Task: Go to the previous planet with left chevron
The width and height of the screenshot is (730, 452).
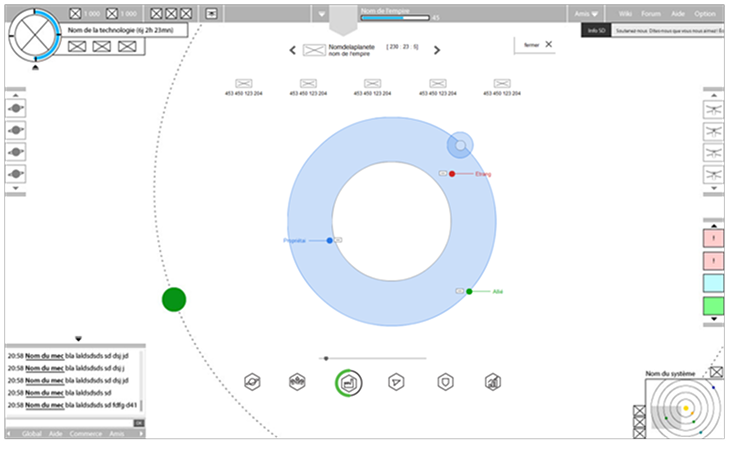Action: pos(292,50)
